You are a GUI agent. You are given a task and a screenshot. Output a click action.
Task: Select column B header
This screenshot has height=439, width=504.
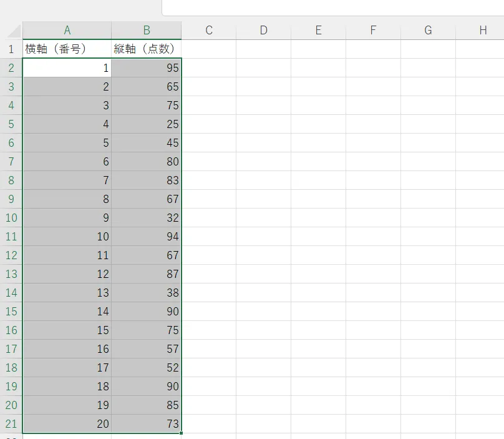tap(147, 31)
